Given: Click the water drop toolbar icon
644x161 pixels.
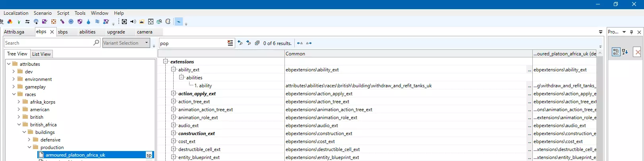Looking at the screenshot, I should tap(88, 22).
